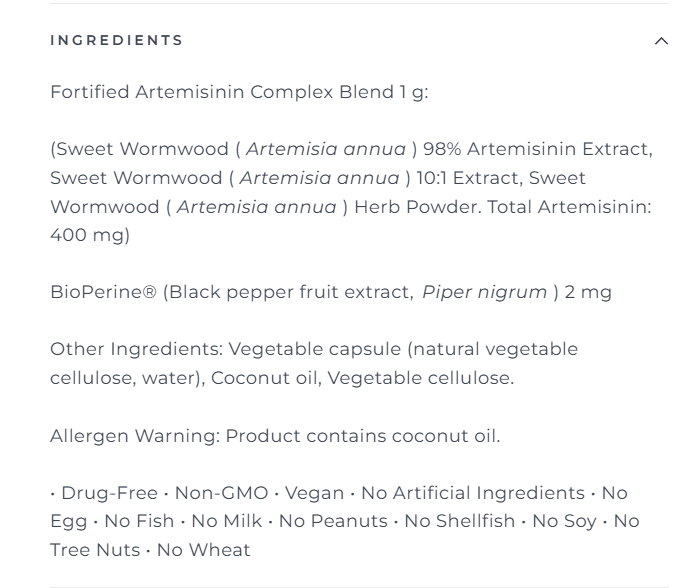Click the INGREDIENTS accordion heading
This screenshot has width=690, height=588.
click(x=117, y=41)
